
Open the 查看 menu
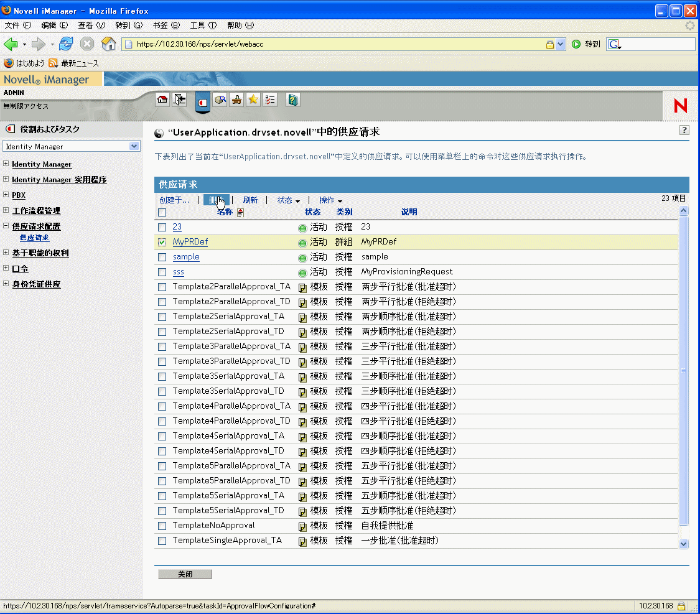pos(91,26)
